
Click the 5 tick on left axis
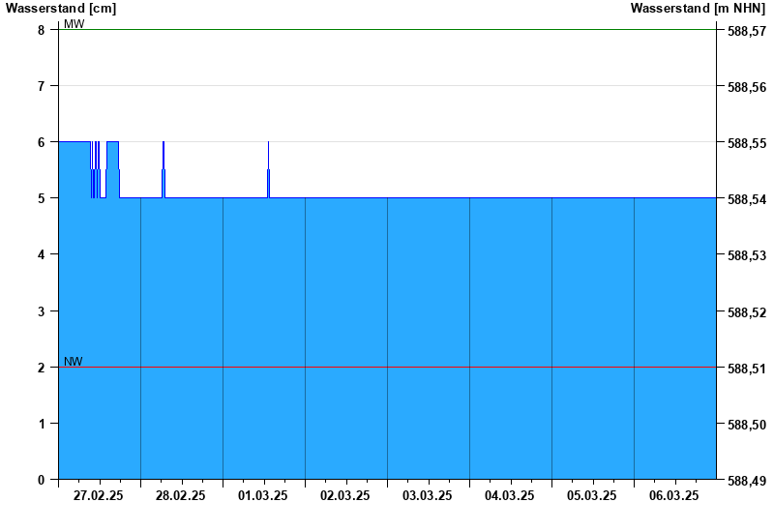click(x=42, y=198)
